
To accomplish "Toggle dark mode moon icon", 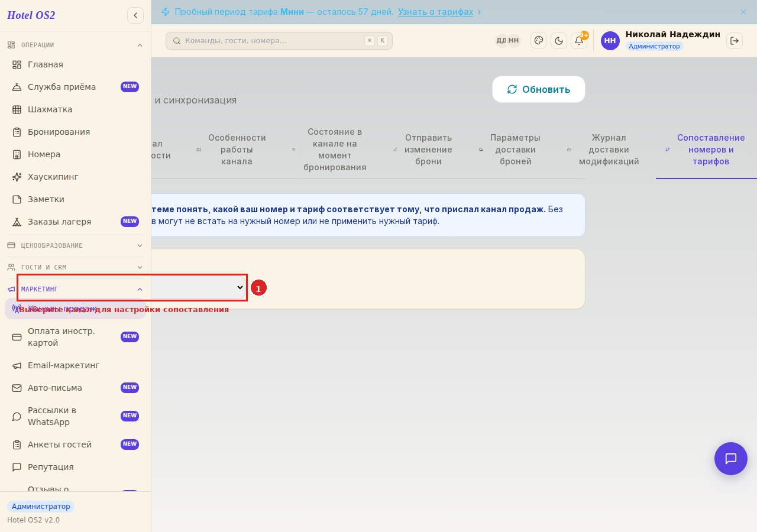I will (x=559, y=41).
